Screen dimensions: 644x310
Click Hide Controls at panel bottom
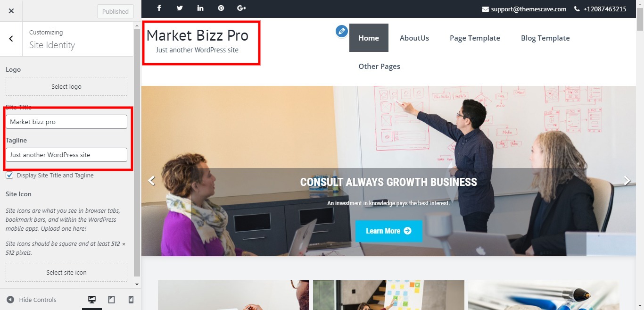[x=32, y=300]
